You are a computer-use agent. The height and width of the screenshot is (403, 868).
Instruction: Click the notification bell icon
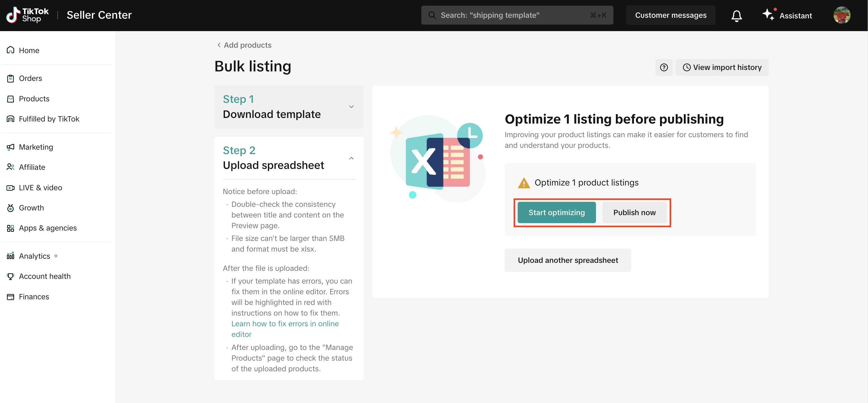[737, 15]
